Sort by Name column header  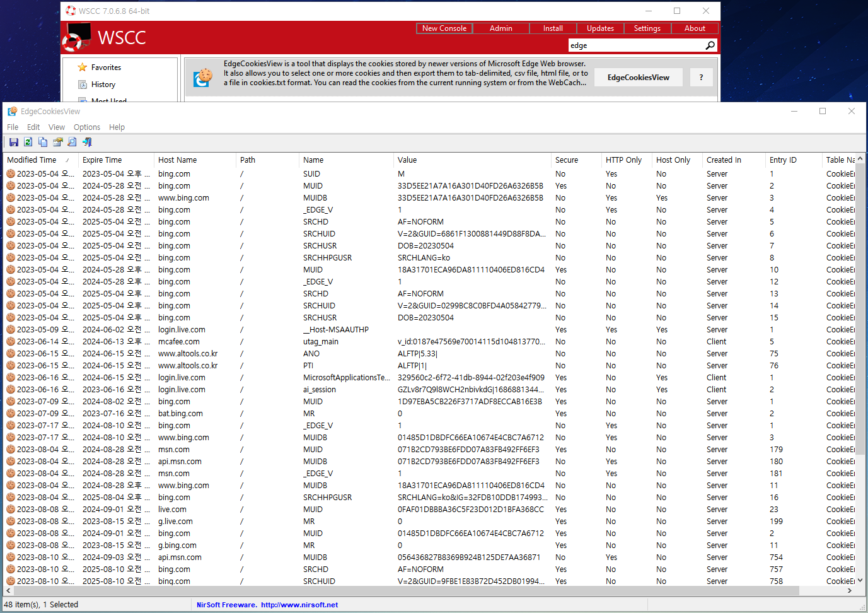[346, 160]
